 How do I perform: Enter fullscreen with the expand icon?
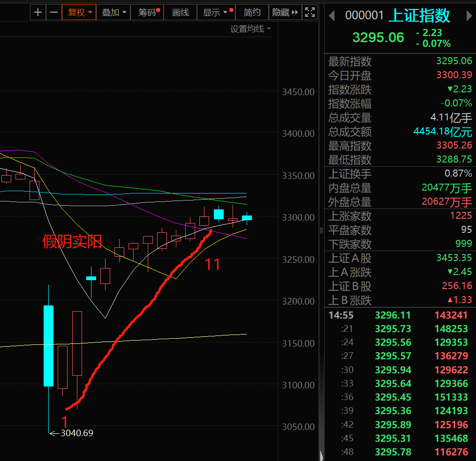310,13
